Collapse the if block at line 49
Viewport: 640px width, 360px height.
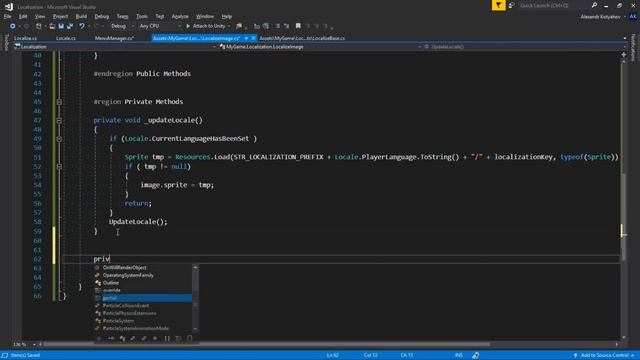pyautogui.click(x=59, y=139)
